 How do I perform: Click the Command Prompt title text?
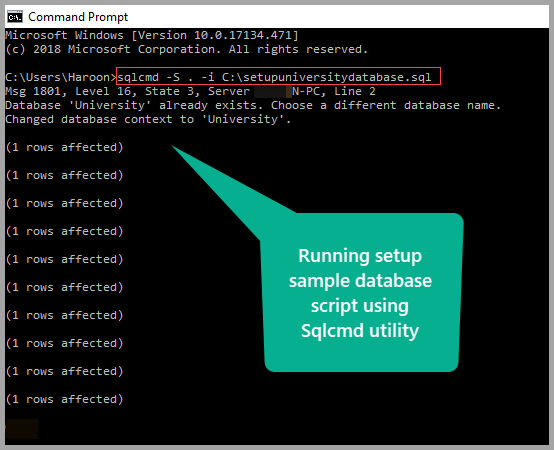(78, 17)
